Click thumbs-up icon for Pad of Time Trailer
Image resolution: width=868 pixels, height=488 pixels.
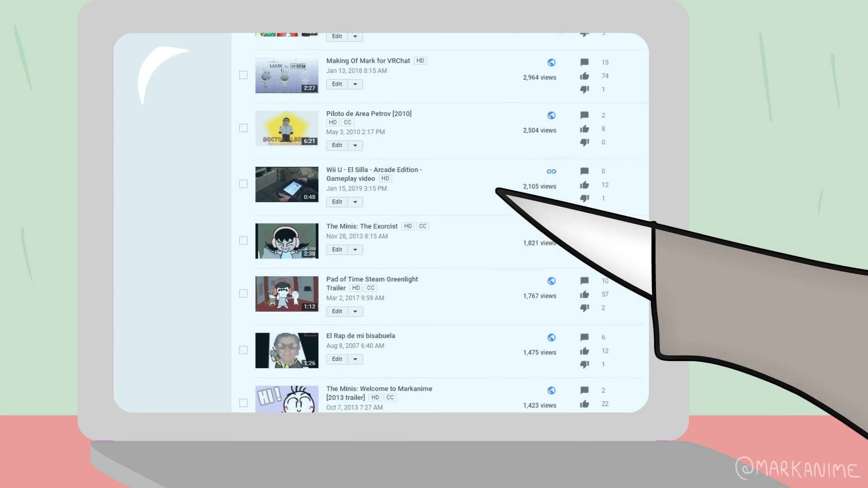click(584, 295)
